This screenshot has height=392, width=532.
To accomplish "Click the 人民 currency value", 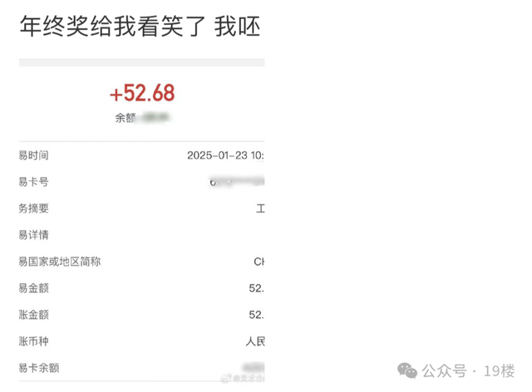I will coord(255,341).
